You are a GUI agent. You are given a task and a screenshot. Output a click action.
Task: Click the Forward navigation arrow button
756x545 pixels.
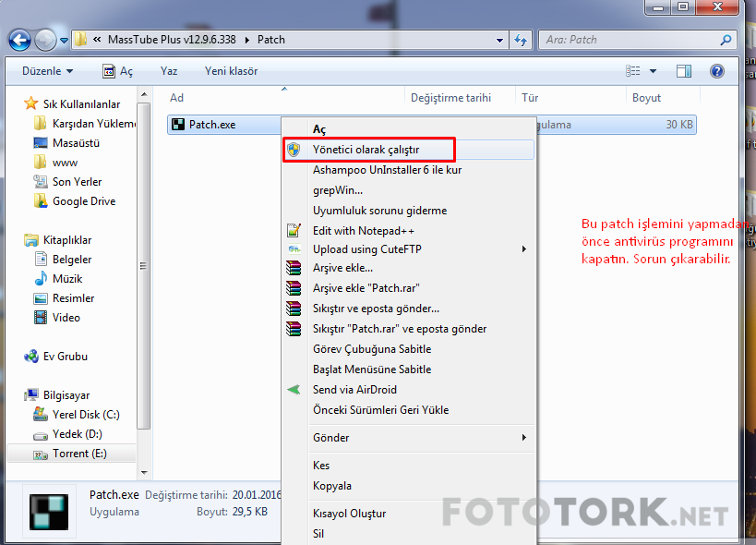[45, 40]
